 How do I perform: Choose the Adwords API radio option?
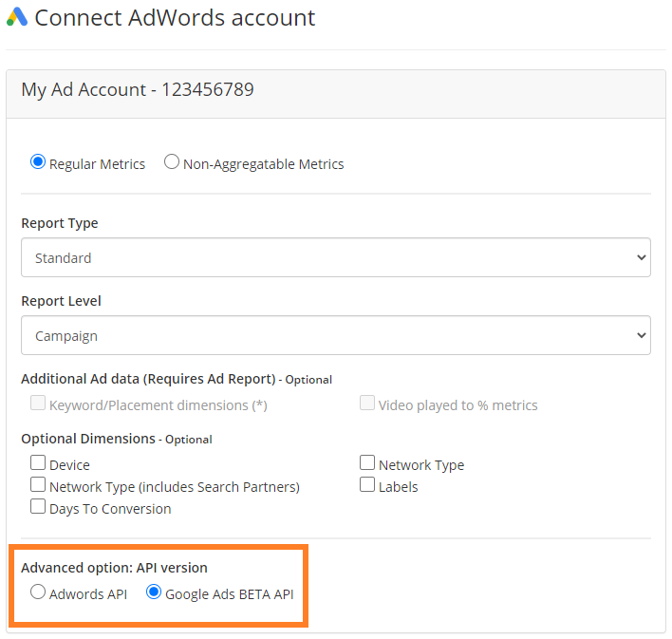(x=38, y=592)
